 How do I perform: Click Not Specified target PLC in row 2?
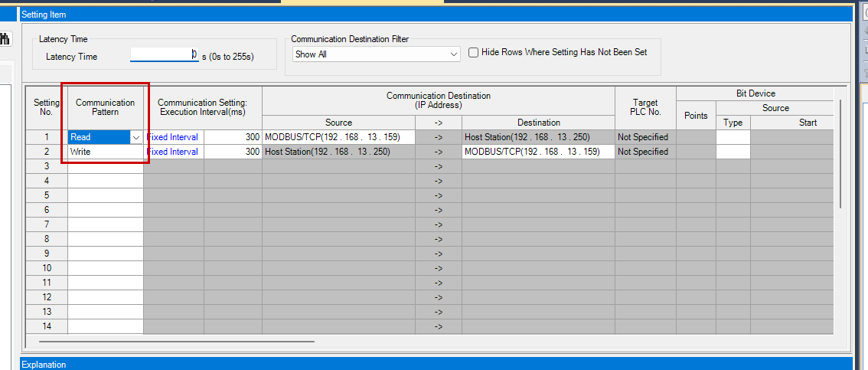click(645, 151)
